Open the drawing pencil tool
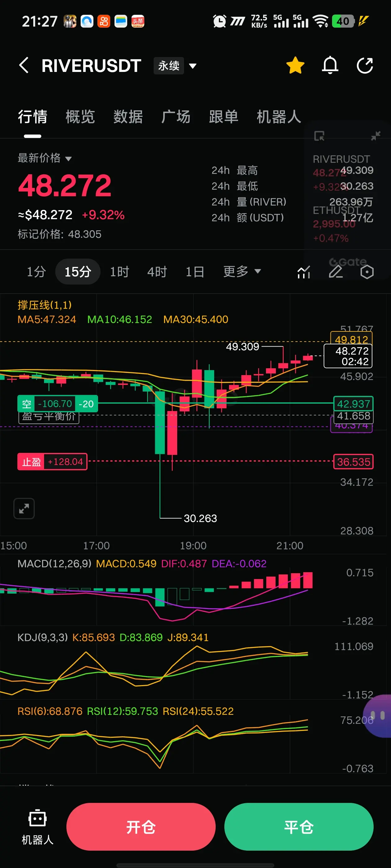Viewport: 391px width, 868px height. coord(336,272)
